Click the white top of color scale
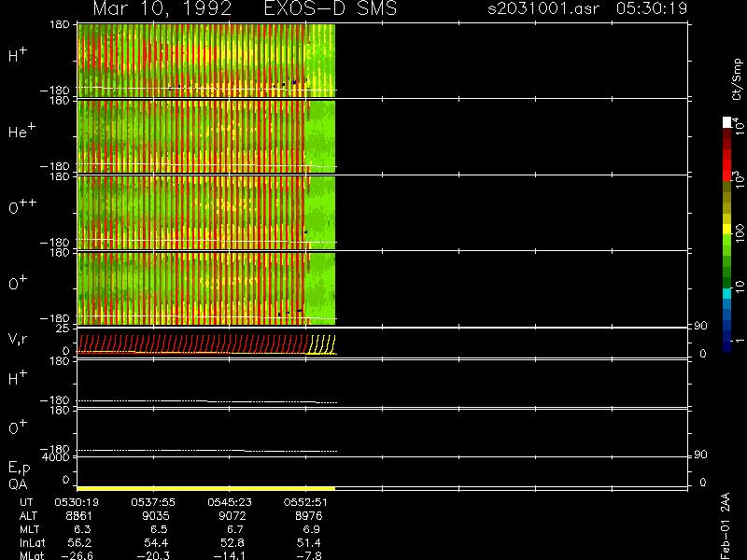747x560 pixels. tap(727, 122)
